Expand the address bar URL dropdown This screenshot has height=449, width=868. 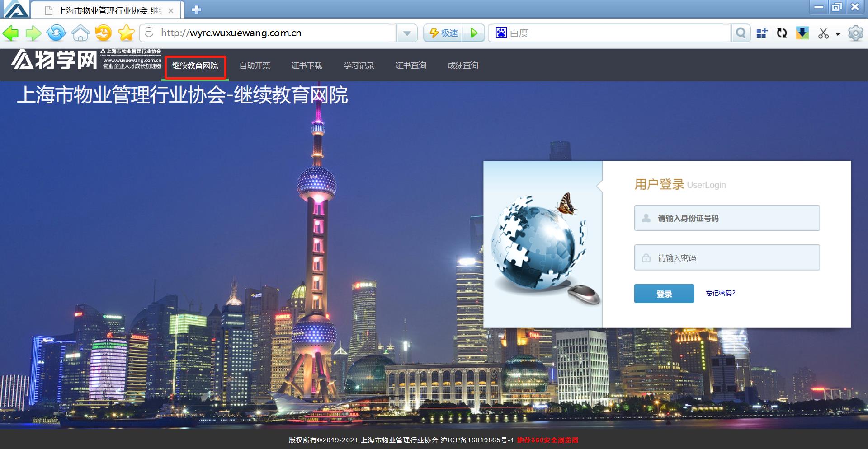[x=407, y=33]
